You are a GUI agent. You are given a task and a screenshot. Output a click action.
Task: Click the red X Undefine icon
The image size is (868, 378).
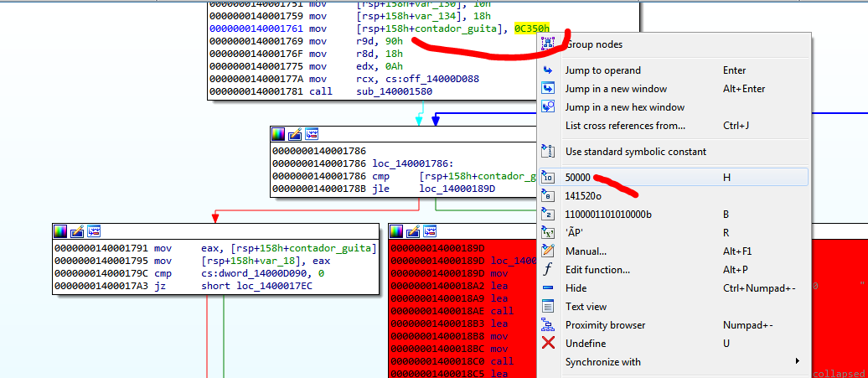548,344
